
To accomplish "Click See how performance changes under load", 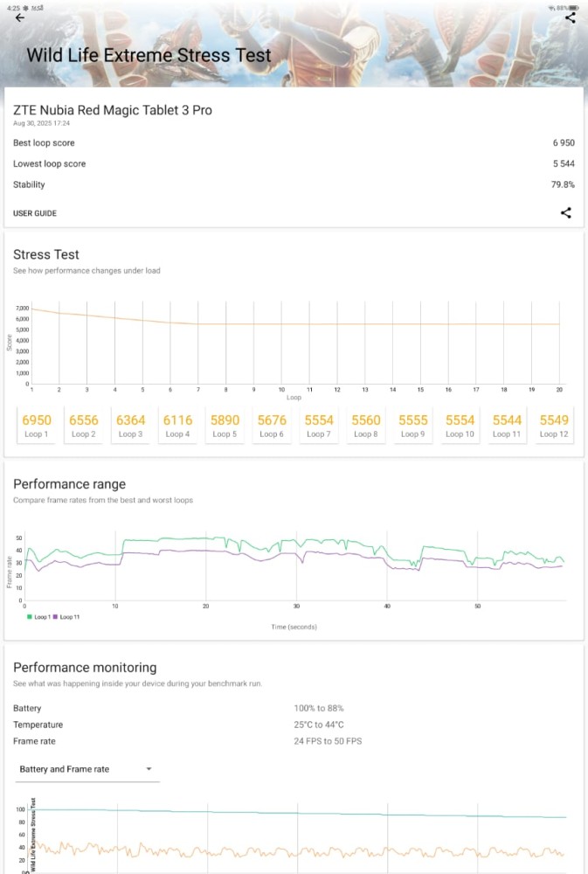I will (86, 271).
